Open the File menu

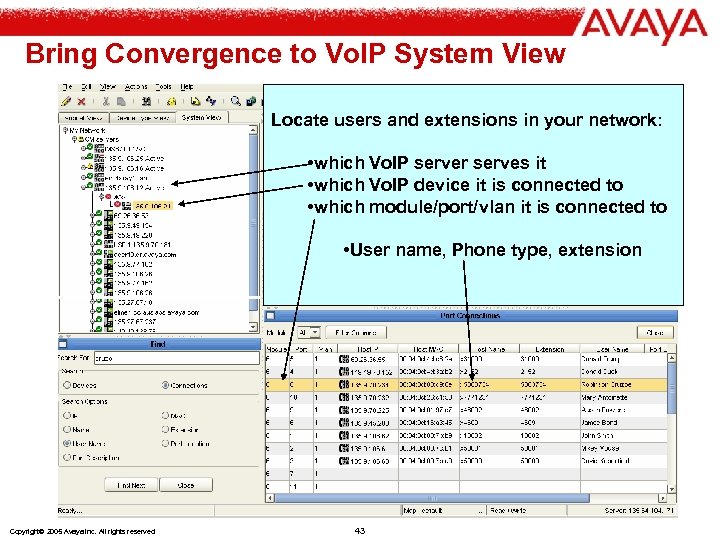coord(68,87)
